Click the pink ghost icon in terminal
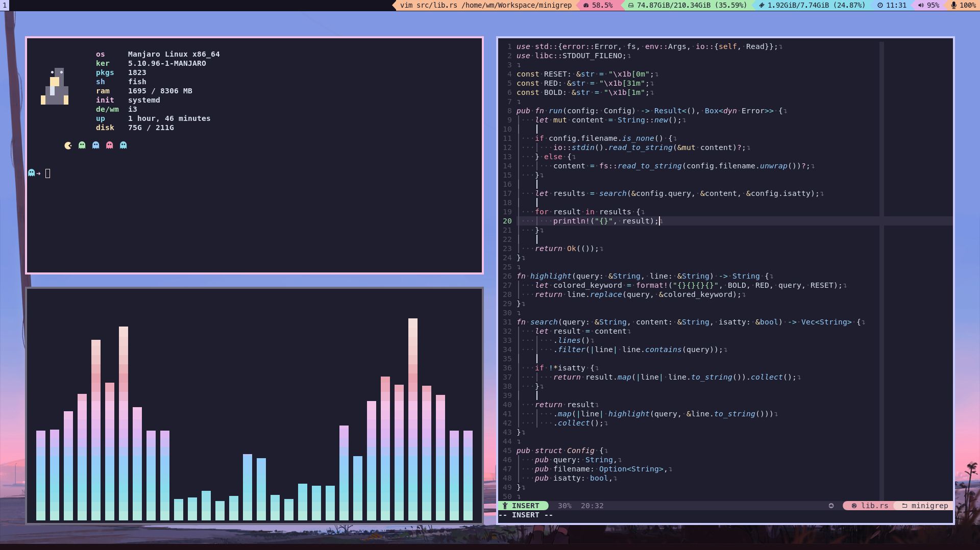980x550 pixels. click(x=109, y=145)
